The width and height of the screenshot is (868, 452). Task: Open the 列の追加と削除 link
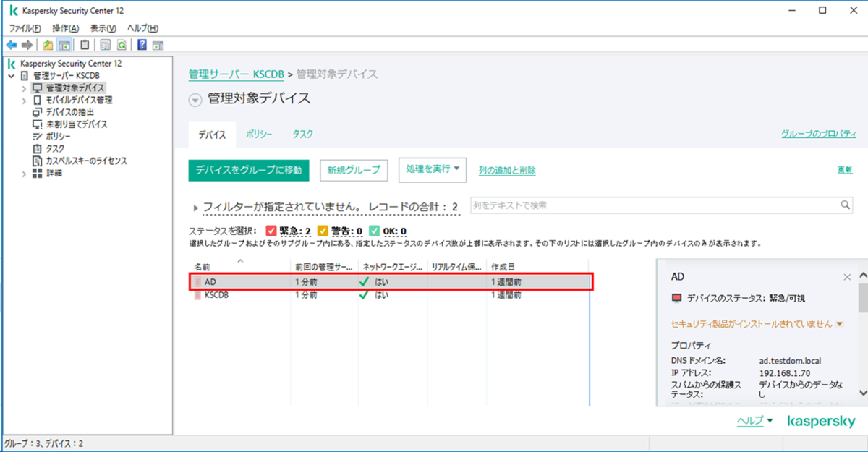507,171
